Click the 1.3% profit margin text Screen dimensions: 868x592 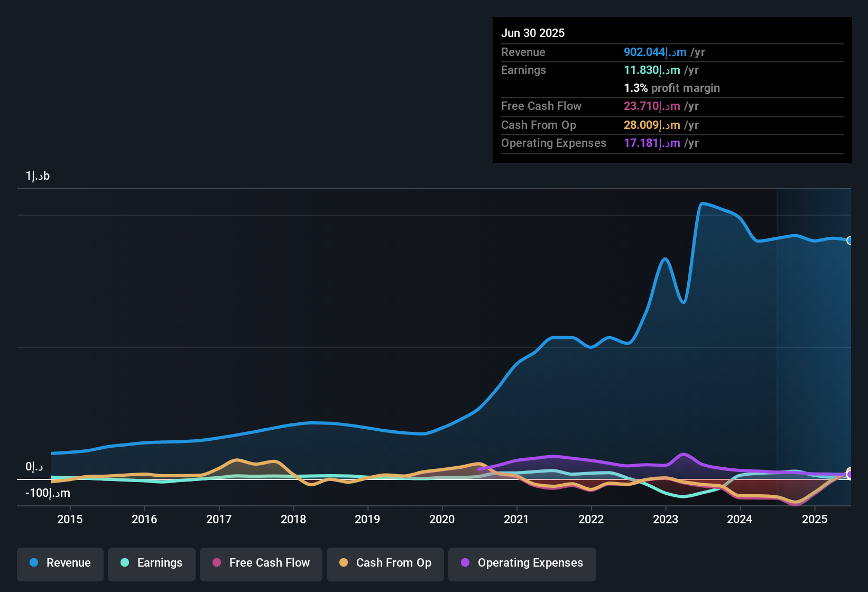point(671,88)
